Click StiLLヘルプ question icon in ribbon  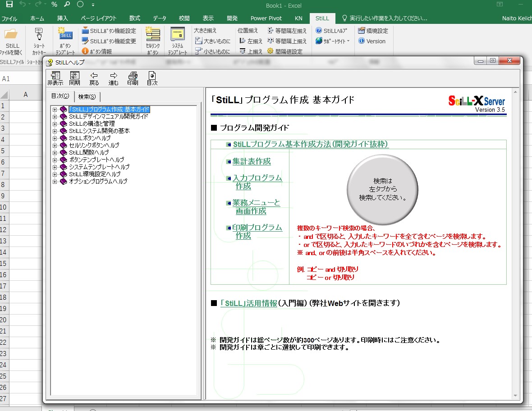coord(331,31)
